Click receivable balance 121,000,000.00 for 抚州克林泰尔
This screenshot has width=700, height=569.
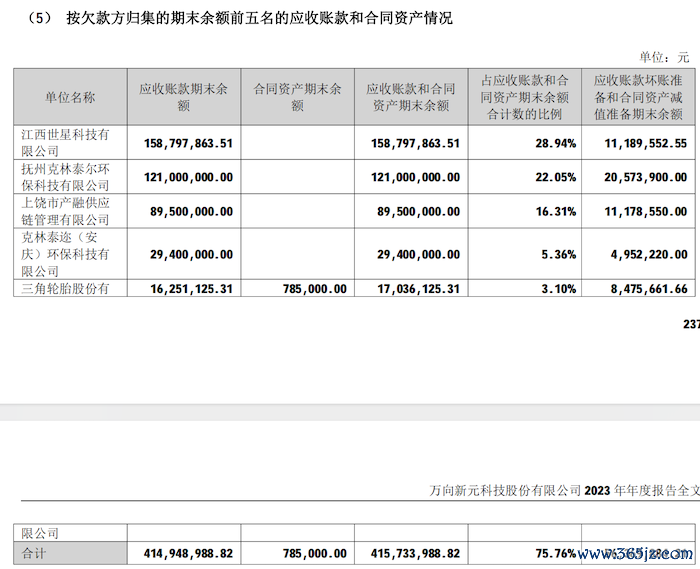tap(188, 178)
